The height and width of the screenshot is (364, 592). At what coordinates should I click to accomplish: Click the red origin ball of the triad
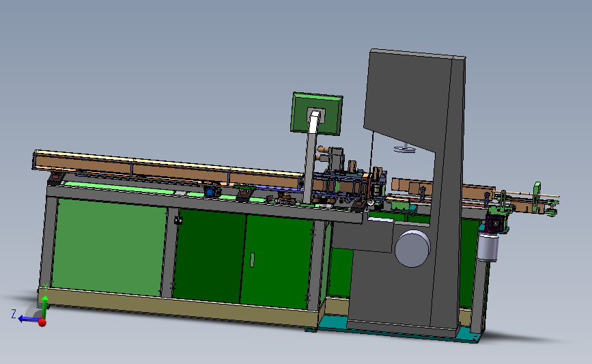[x=42, y=322]
